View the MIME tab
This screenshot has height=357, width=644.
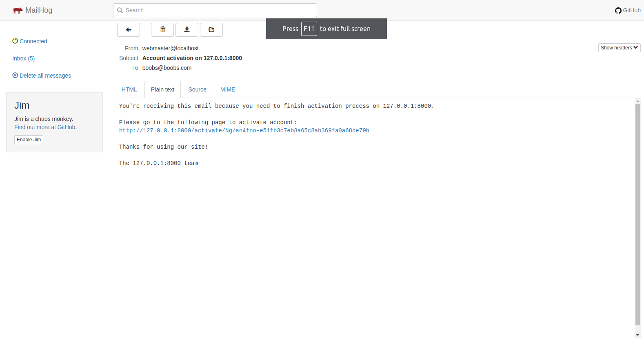click(228, 89)
